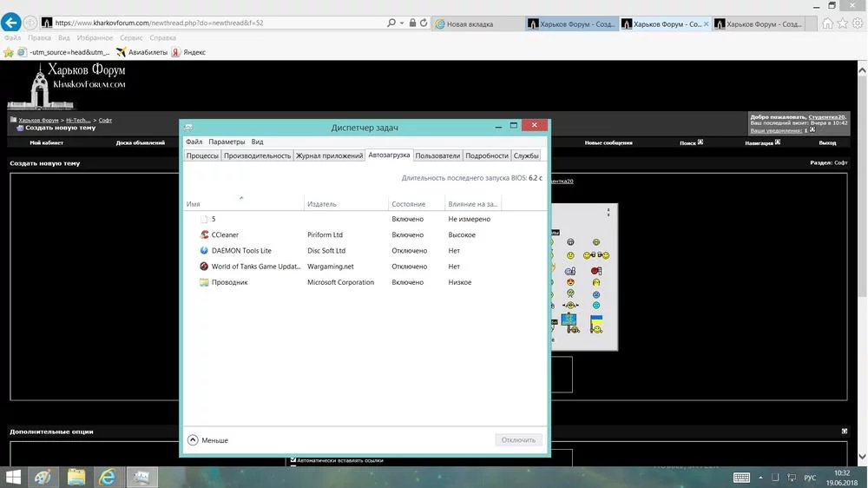This screenshot has height=488, width=868.
Task: Click the page vertical scrollbar up arrow
Action: pos(862,70)
